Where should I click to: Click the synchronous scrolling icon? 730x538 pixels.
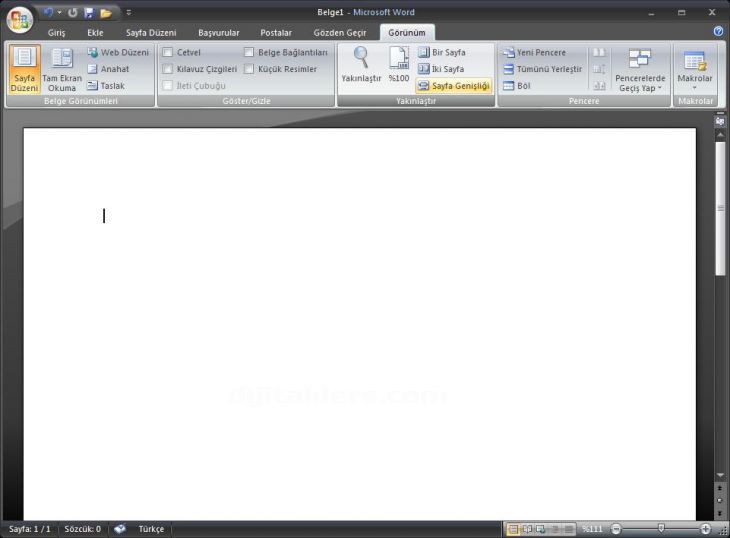point(599,69)
